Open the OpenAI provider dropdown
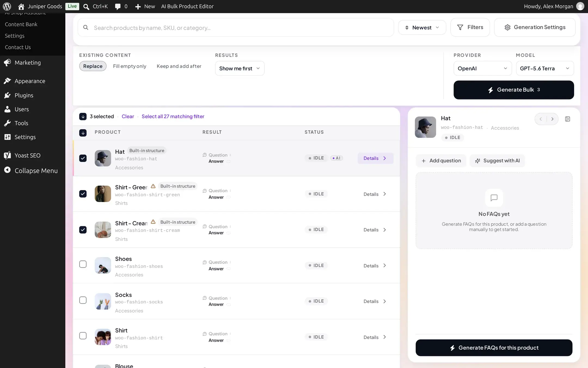Viewport: 588px width, 368px height. pos(482,68)
